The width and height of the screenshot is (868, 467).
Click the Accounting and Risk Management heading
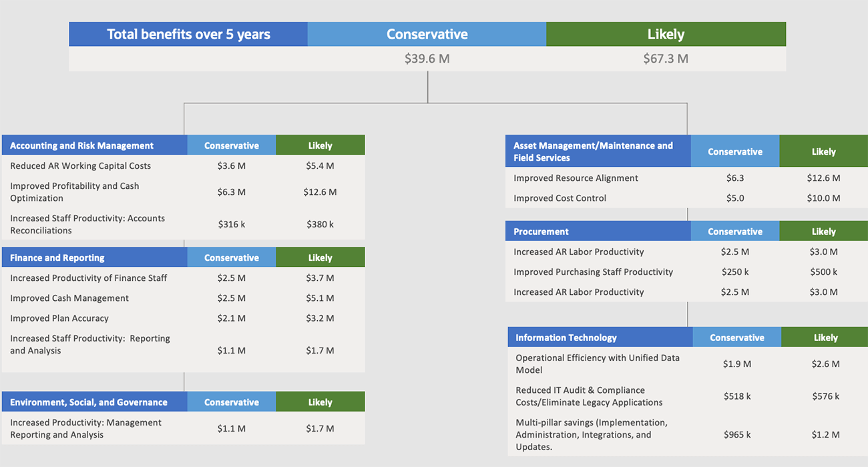81,145
